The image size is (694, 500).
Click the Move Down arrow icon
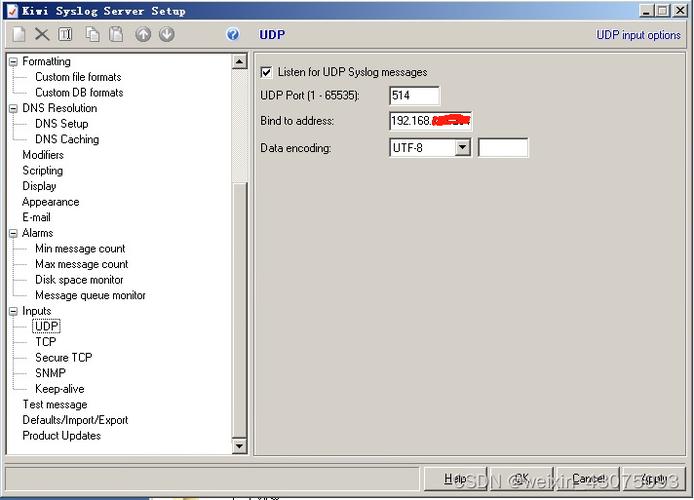click(x=167, y=34)
